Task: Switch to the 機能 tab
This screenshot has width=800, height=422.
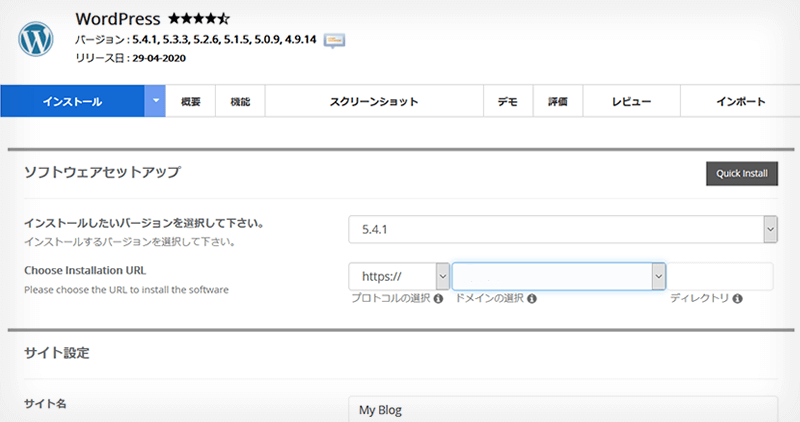Action: coord(240,102)
